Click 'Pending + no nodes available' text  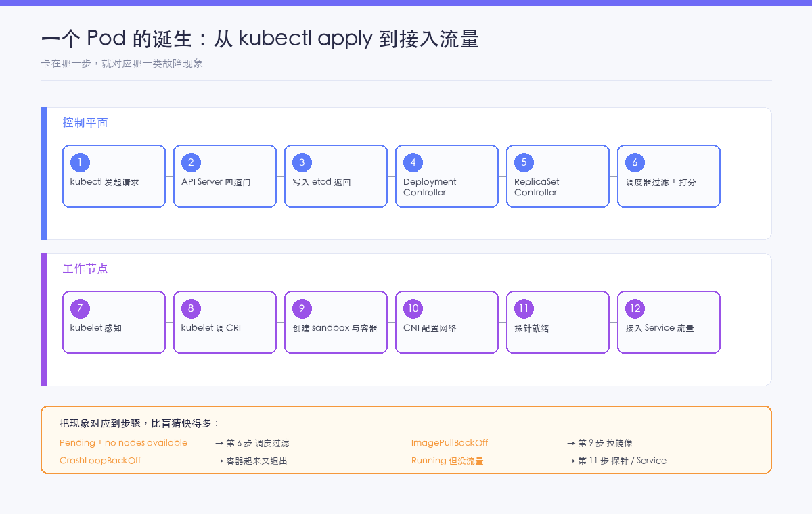coord(123,443)
